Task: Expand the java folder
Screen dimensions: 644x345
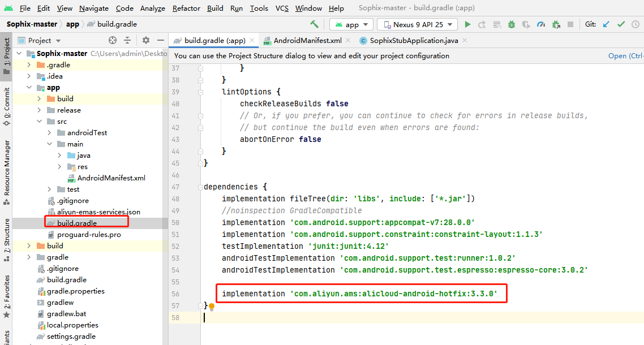Action: [x=59, y=155]
